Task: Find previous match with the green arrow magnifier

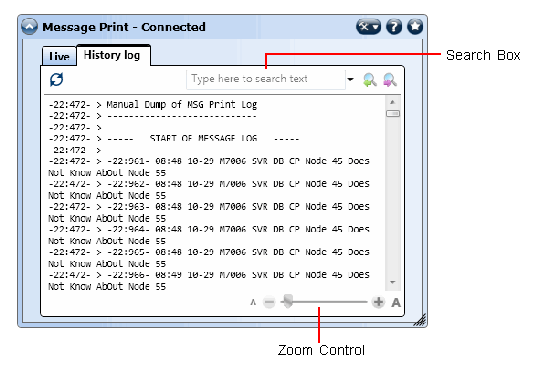Action: tap(370, 80)
